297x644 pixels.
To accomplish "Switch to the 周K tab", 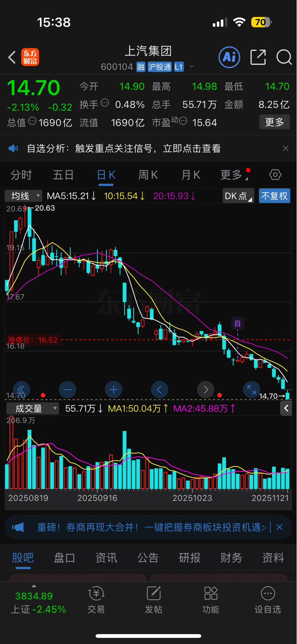I will tap(148, 175).
